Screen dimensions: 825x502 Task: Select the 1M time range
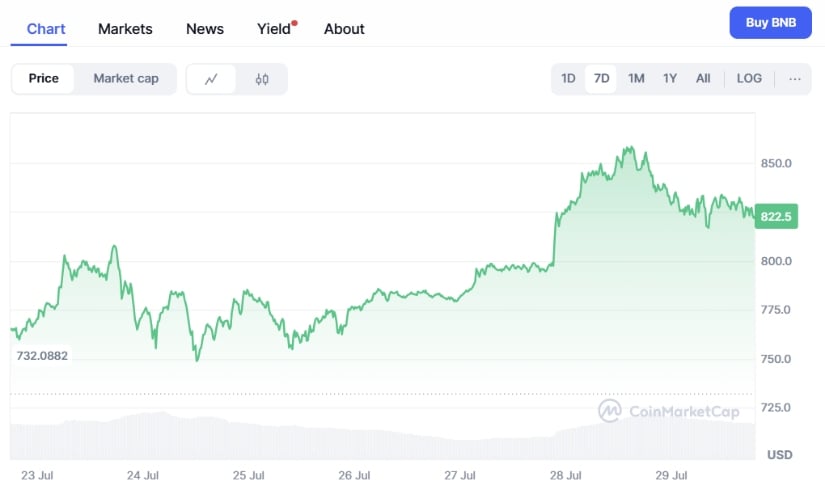[x=636, y=79]
